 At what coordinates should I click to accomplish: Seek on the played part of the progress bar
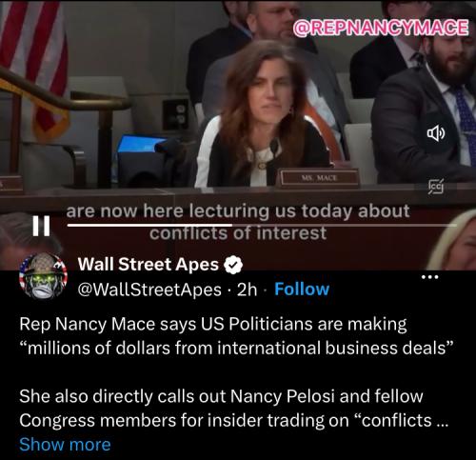tap(149, 226)
